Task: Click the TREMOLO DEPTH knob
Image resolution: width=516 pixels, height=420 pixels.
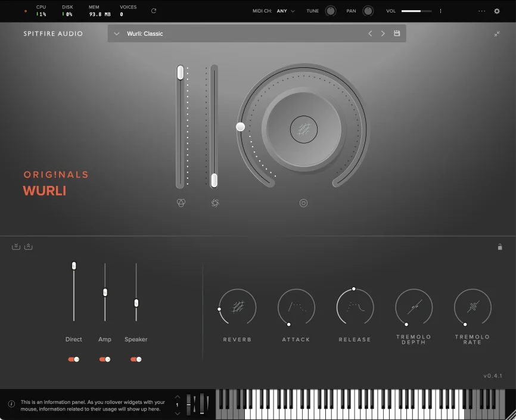Action: pyautogui.click(x=414, y=307)
